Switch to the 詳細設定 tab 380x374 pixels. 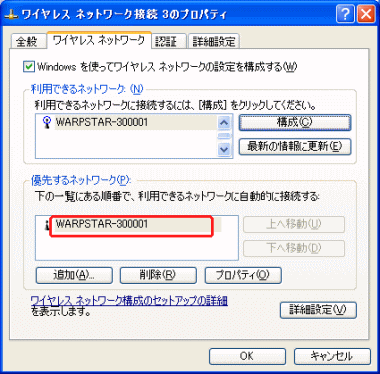[x=214, y=41]
